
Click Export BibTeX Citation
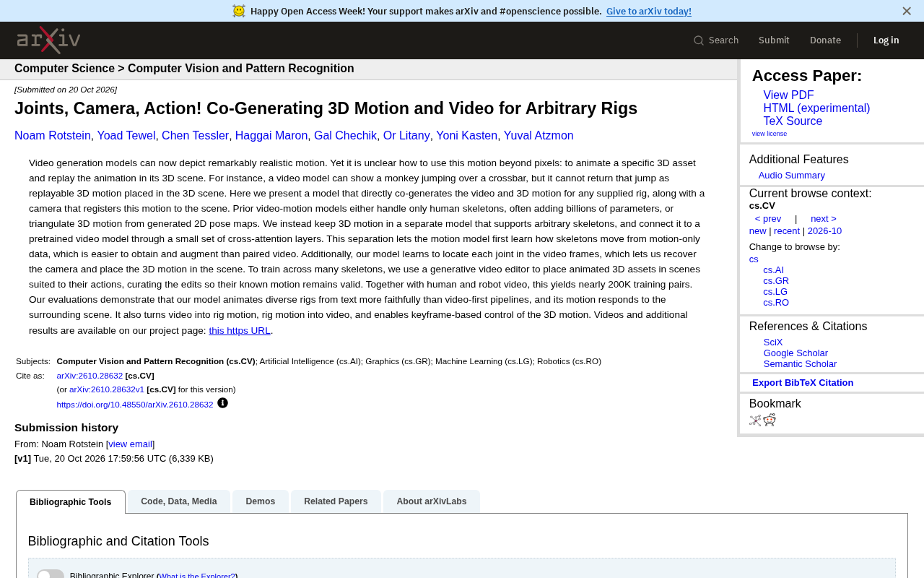click(x=803, y=383)
